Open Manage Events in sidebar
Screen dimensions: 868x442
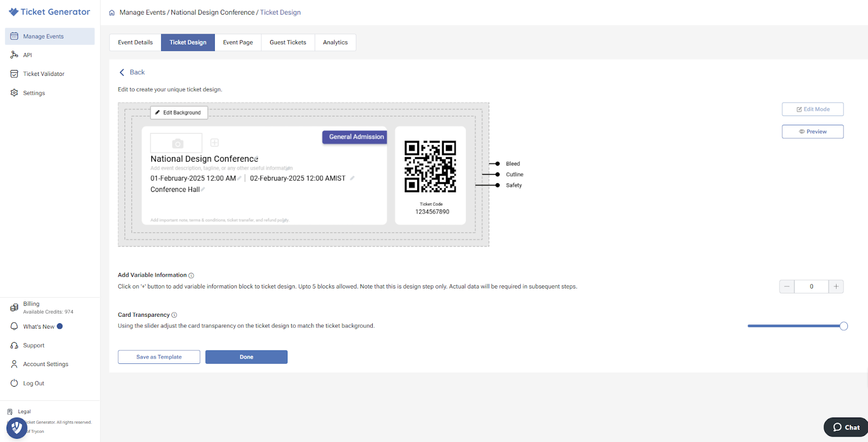[x=50, y=36]
